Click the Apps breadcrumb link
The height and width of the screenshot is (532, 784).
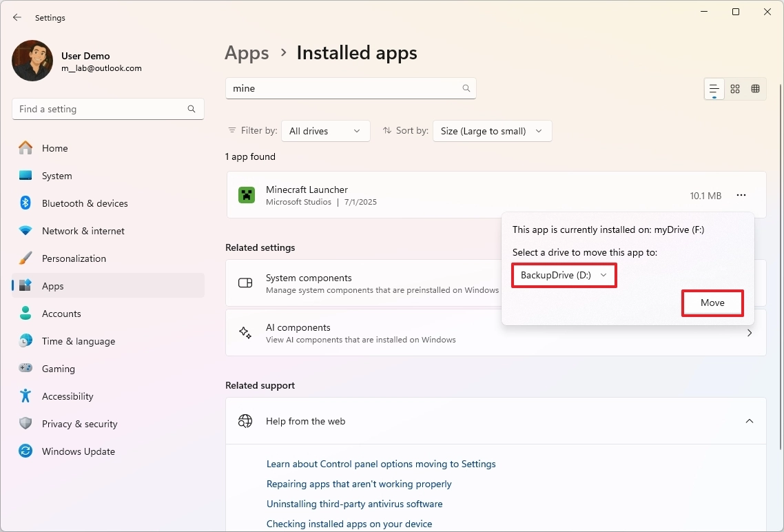click(247, 53)
